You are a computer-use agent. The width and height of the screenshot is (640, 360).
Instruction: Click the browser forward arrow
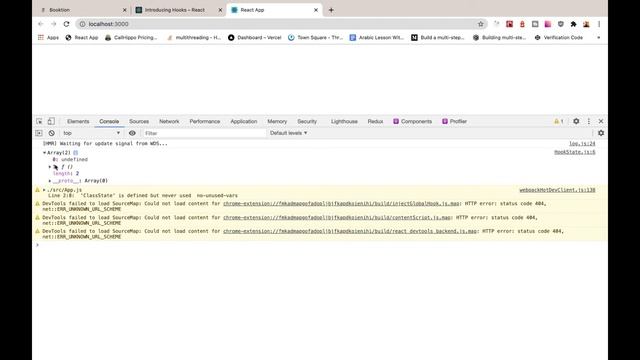tap(53, 24)
